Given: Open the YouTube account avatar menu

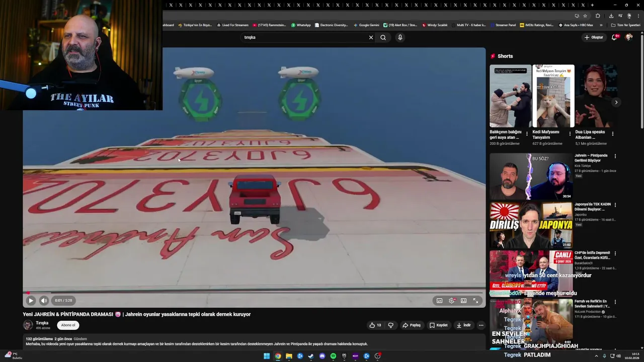Looking at the screenshot, I should (x=629, y=37).
